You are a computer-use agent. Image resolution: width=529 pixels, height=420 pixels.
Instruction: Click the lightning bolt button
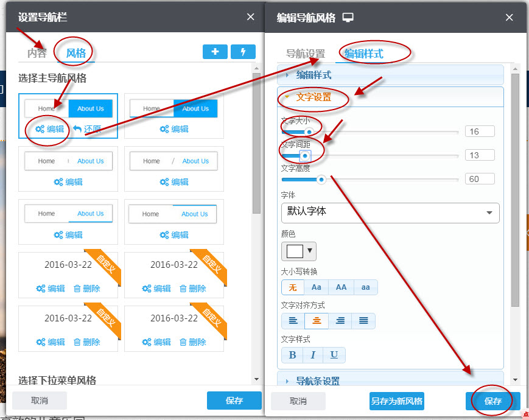tap(243, 52)
